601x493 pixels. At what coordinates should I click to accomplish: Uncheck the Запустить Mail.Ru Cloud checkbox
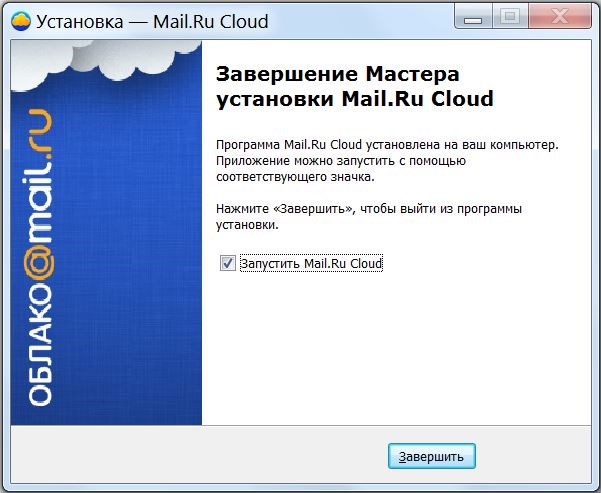coord(228,263)
